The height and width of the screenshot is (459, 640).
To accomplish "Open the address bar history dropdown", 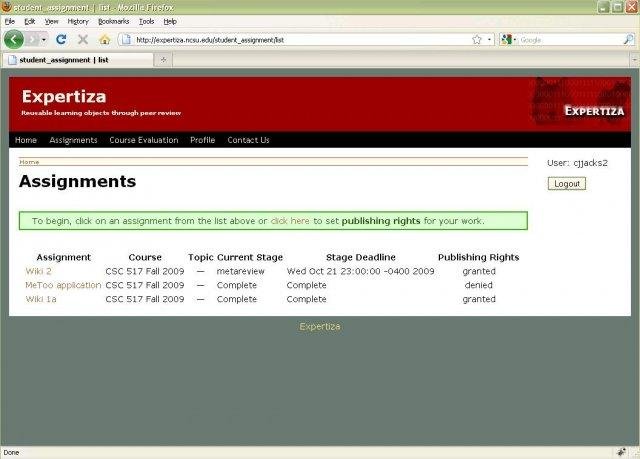I will pyautogui.click(x=489, y=40).
